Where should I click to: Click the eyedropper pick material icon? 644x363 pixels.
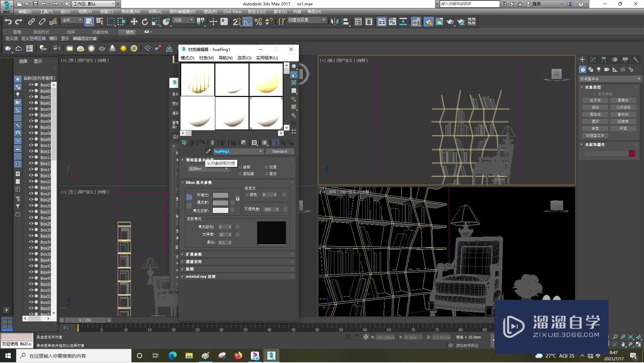(x=208, y=152)
